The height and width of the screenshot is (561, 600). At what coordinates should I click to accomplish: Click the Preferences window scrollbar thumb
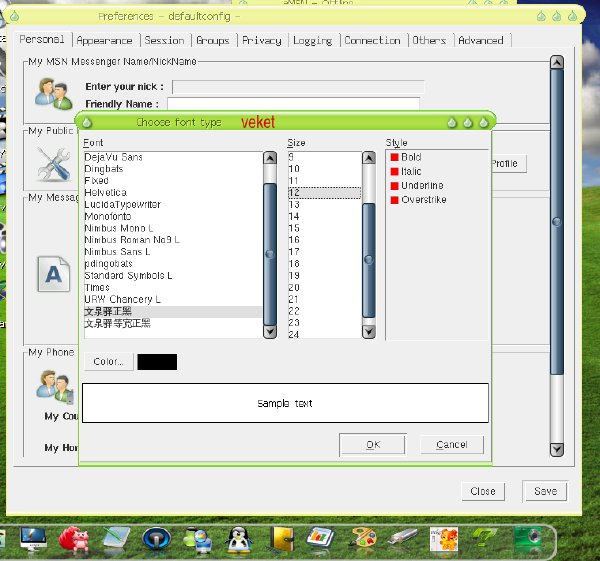click(556, 222)
